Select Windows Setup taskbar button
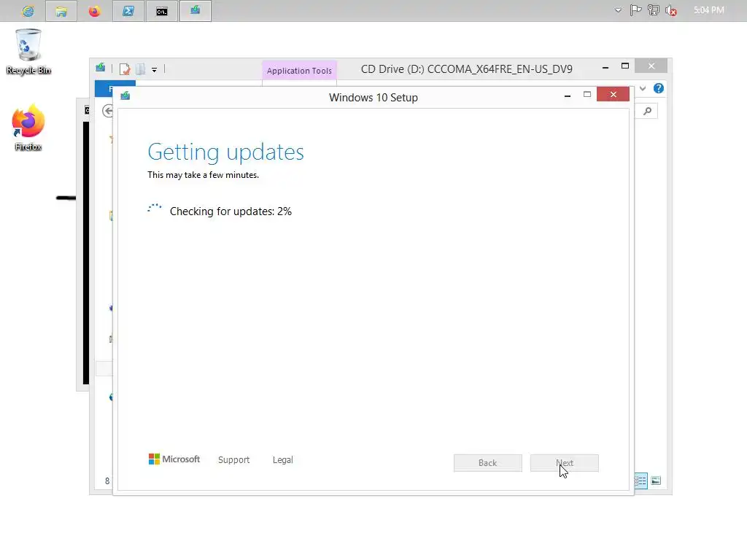747x560 pixels. pyautogui.click(x=196, y=10)
